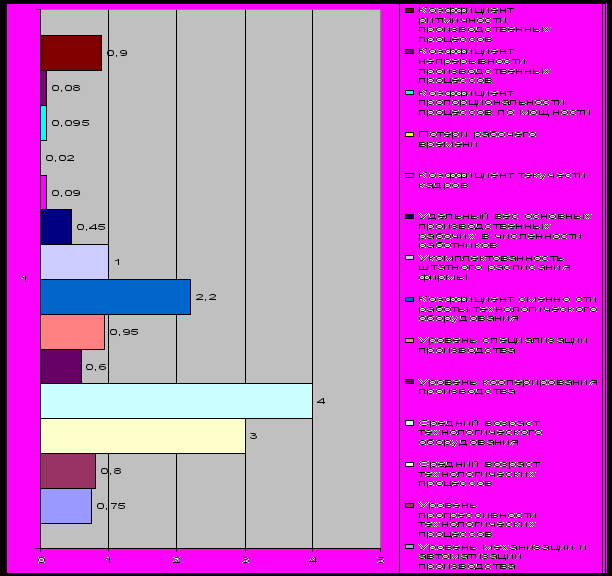Click the data label 0,08
Screen dimensions: 612x576
click(66, 88)
